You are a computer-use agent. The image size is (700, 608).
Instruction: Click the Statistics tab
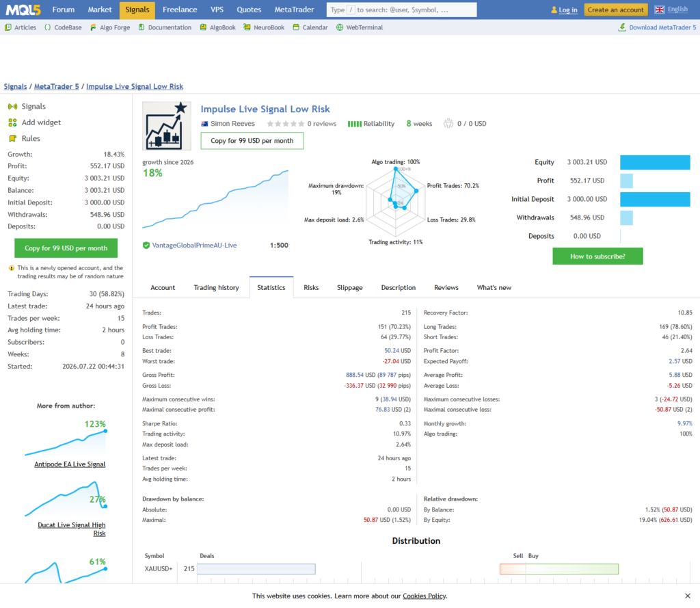(x=271, y=288)
